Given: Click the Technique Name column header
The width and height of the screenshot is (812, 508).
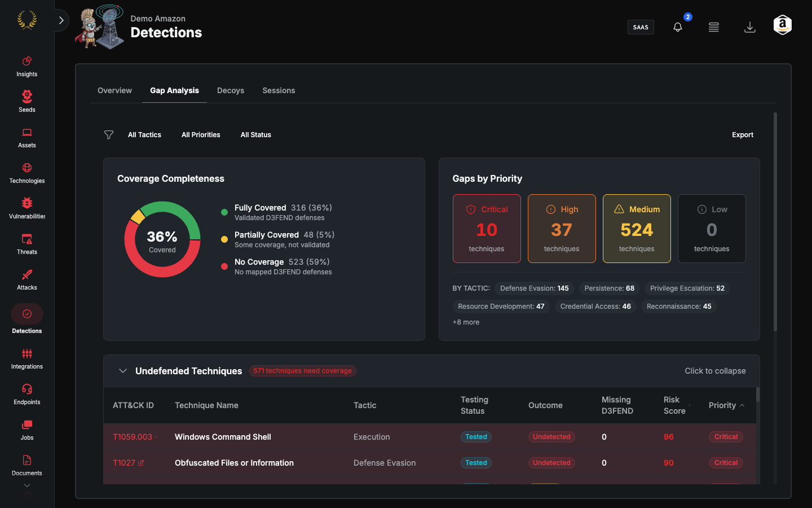Looking at the screenshot, I should [206, 405].
